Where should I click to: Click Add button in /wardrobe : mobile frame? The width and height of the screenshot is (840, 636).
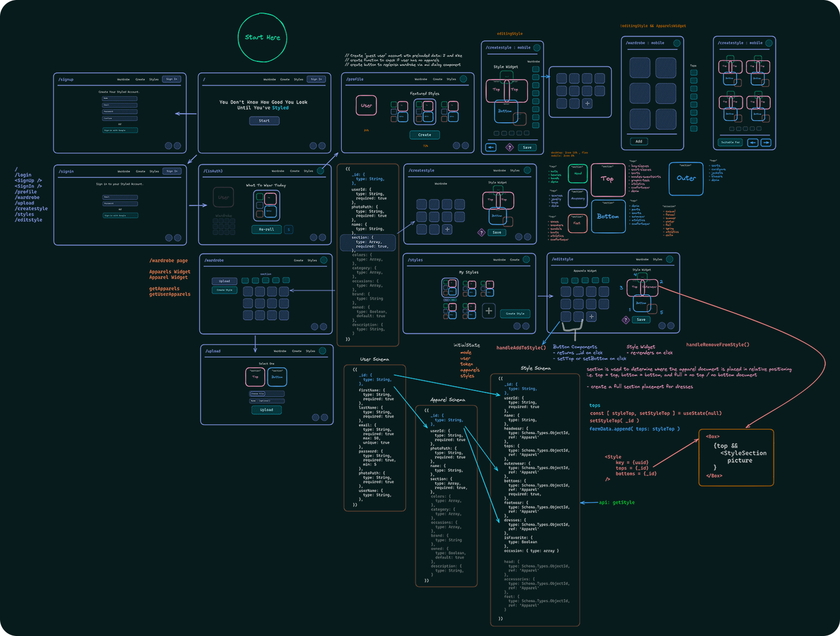click(x=638, y=141)
